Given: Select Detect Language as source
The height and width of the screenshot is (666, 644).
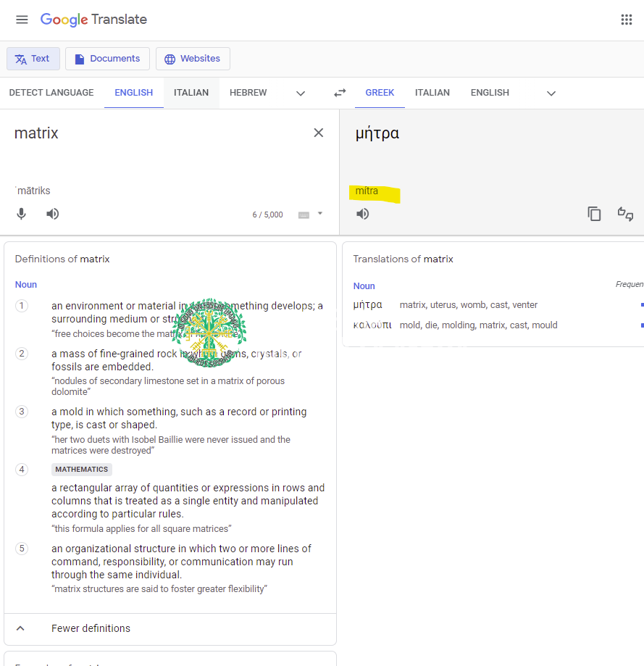Looking at the screenshot, I should (51, 93).
